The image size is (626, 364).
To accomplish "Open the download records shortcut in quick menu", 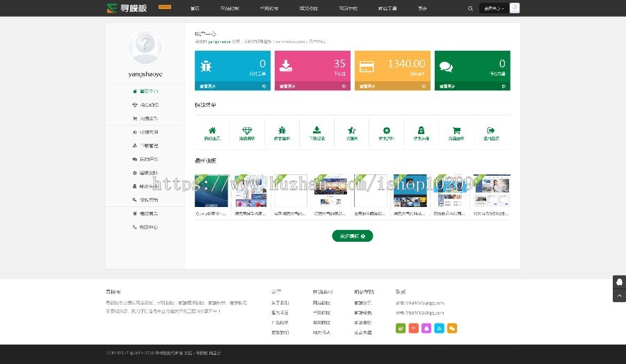I will [x=316, y=133].
